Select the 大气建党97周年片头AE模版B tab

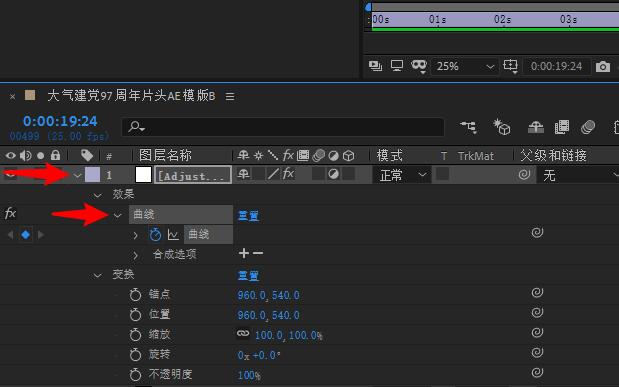point(131,96)
